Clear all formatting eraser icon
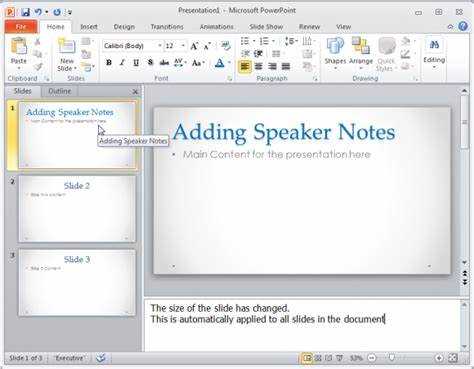The width and height of the screenshot is (474, 369). pos(226,46)
